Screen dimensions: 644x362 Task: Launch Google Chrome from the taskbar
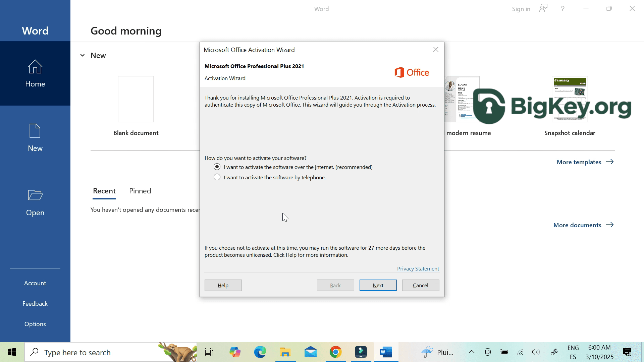(x=335, y=352)
